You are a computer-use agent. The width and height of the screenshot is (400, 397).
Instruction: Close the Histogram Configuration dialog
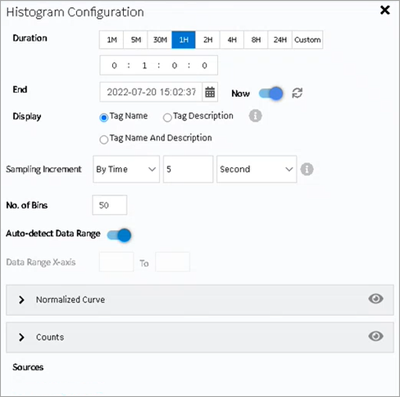(385, 10)
